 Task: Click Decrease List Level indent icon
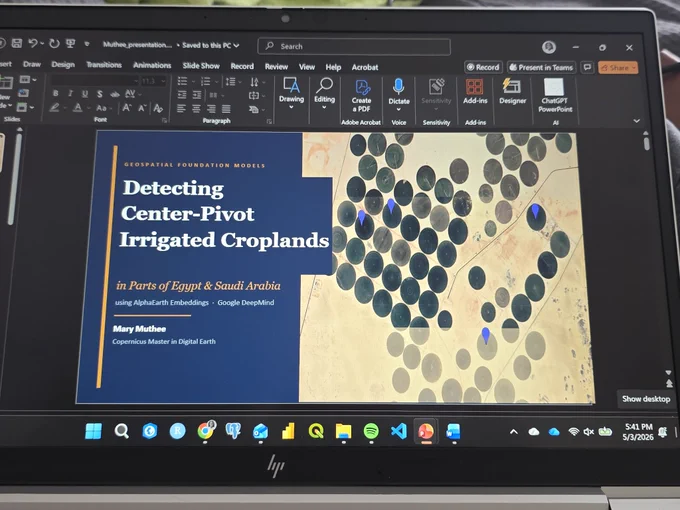pyautogui.click(x=182, y=95)
